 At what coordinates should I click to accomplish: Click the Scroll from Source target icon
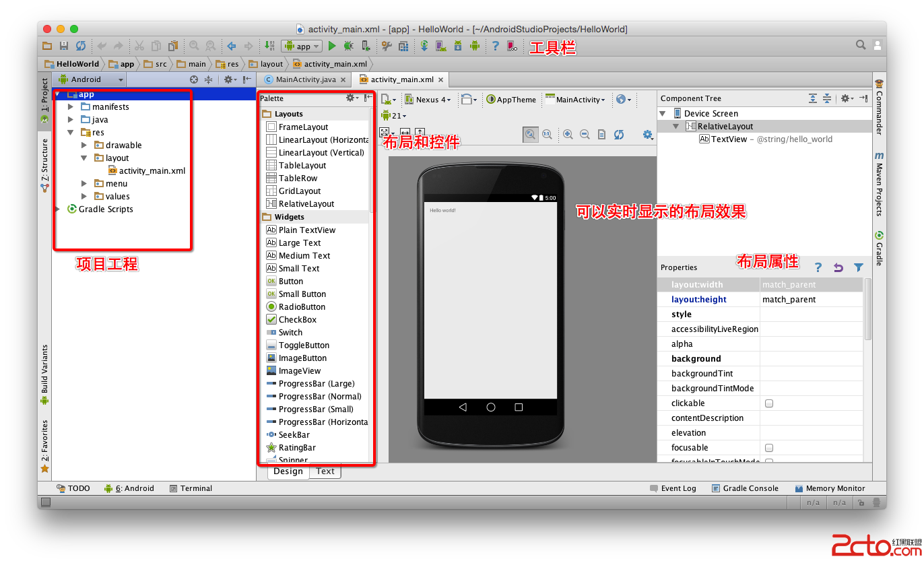[x=194, y=79]
